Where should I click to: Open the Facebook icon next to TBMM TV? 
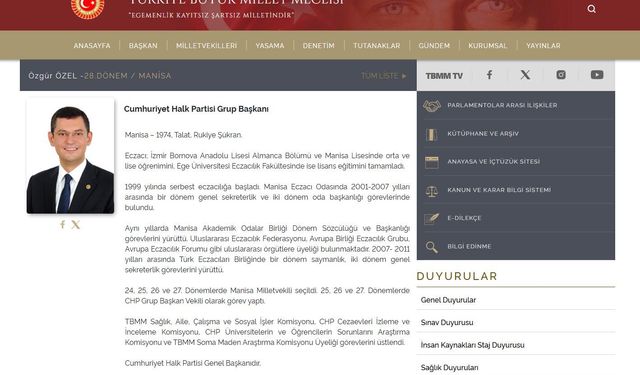(x=489, y=75)
